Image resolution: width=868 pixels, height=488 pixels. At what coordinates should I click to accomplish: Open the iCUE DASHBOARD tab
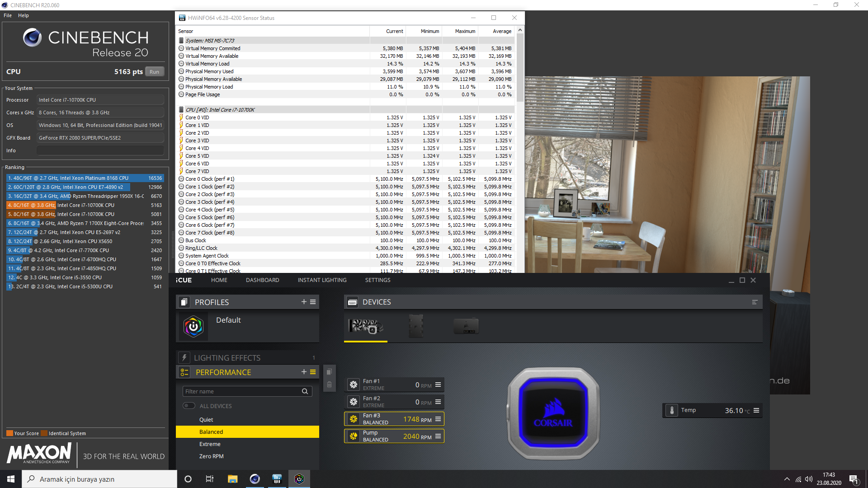262,280
